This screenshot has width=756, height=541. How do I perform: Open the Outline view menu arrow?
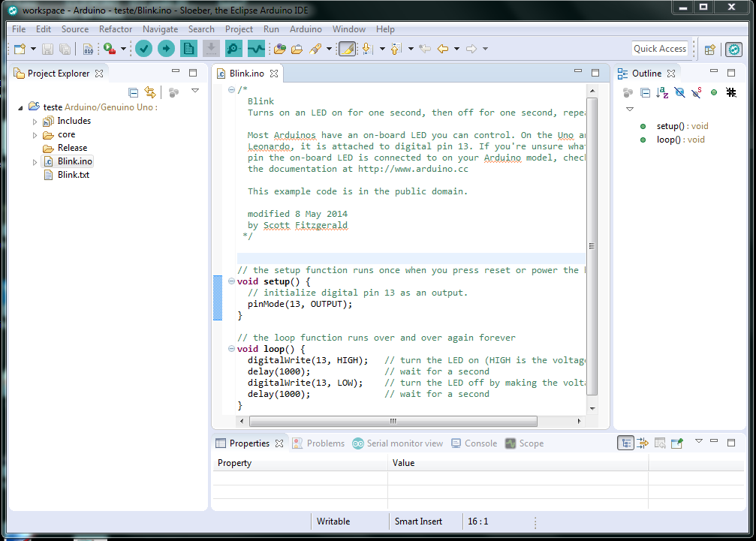click(x=629, y=109)
